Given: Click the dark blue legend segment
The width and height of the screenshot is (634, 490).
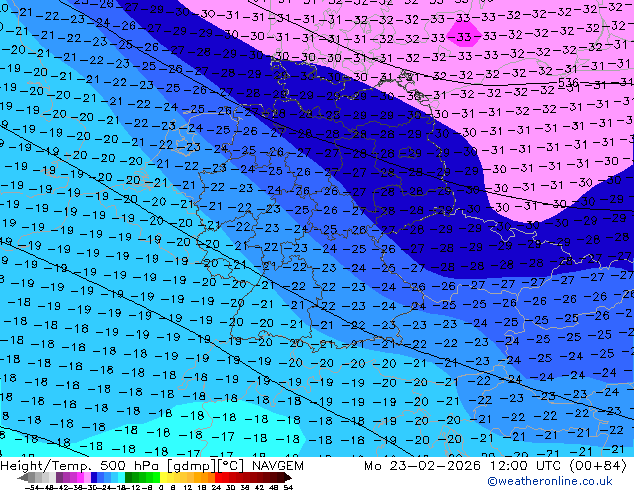Looking at the screenshot, I should [x=94, y=478].
